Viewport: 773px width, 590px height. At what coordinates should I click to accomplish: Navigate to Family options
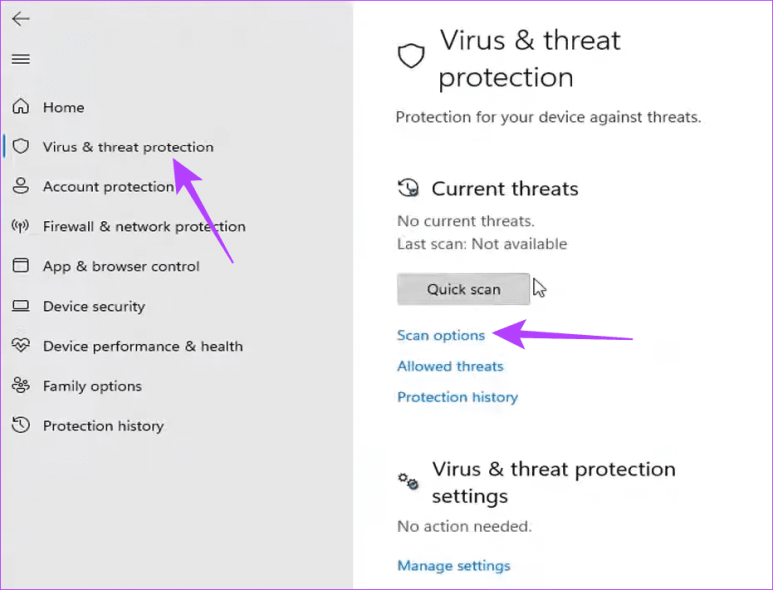(92, 386)
